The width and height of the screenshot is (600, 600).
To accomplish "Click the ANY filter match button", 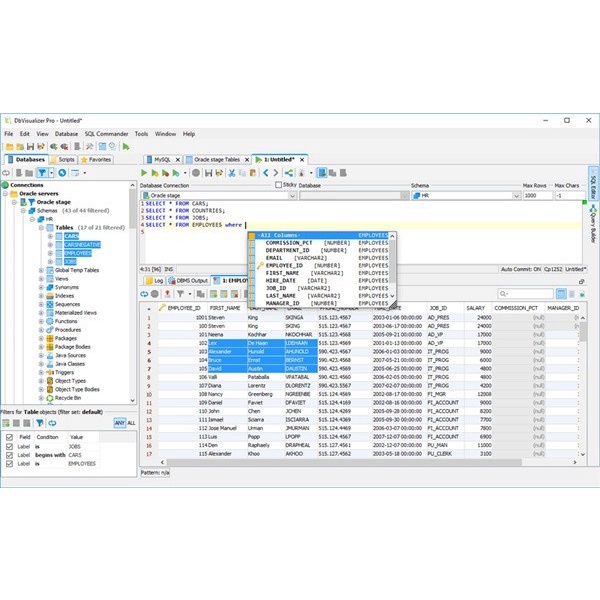I will (119, 423).
